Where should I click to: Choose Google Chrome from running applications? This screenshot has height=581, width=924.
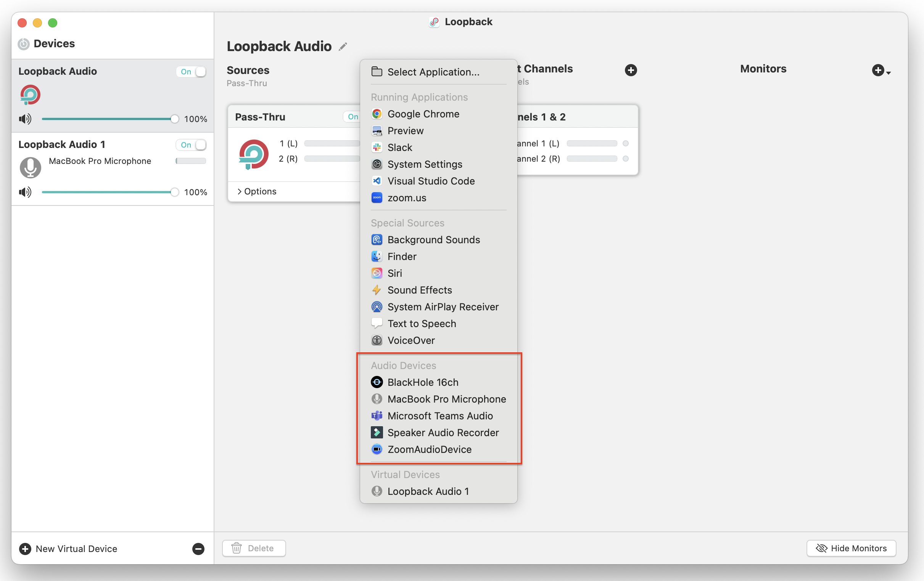tap(423, 114)
